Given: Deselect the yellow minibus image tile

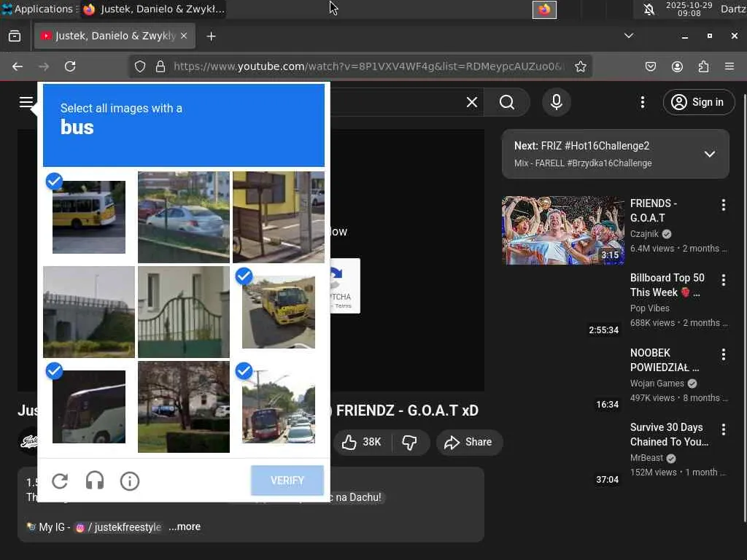Looking at the screenshot, I should (x=278, y=312).
